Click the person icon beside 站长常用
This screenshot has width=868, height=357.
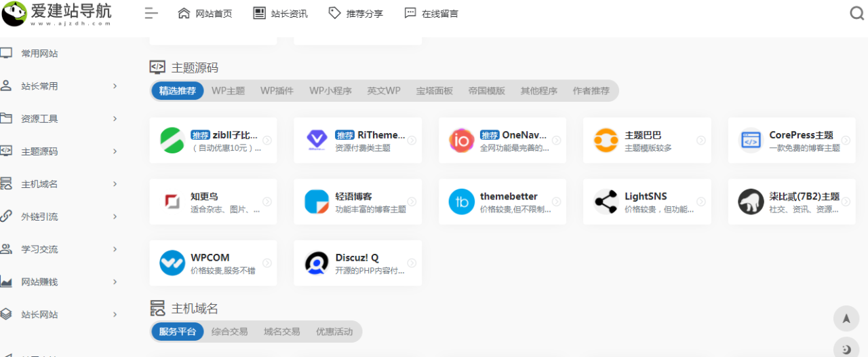[x=6, y=86]
